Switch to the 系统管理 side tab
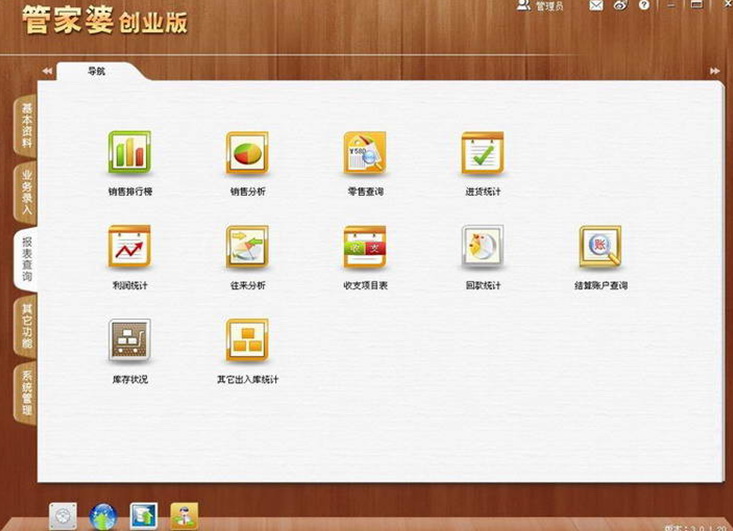The width and height of the screenshot is (733, 531). tap(26, 393)
